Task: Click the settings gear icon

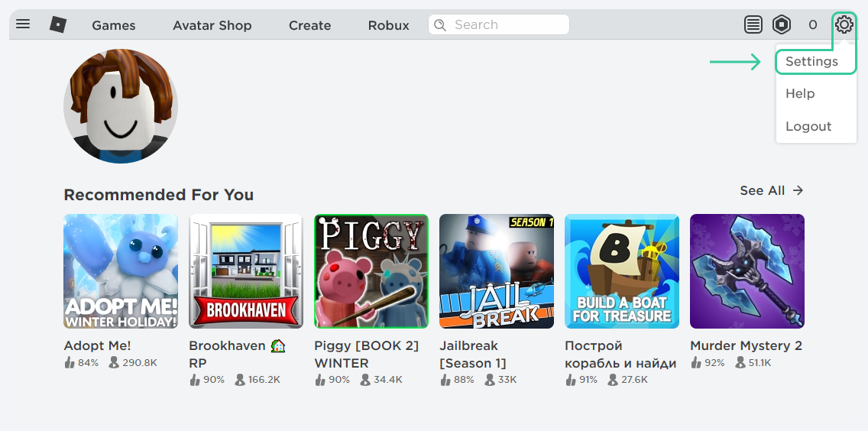Action: [x=844, y=25]
